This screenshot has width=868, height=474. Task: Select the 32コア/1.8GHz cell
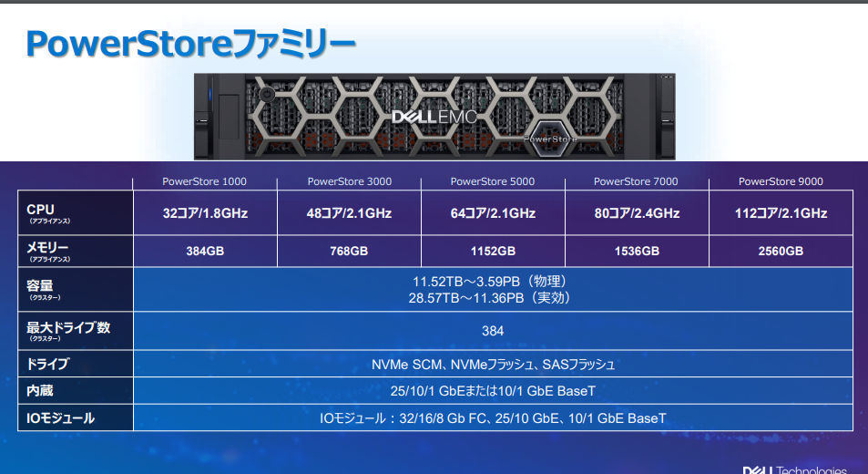pos(205,213)
